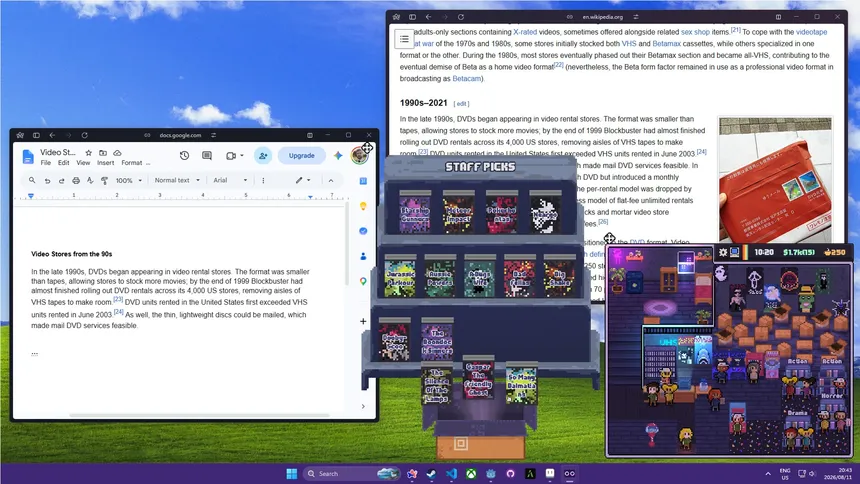
Task: Open Tasks checkmark icon in Docs side panel
Action: tap(363, 231)
